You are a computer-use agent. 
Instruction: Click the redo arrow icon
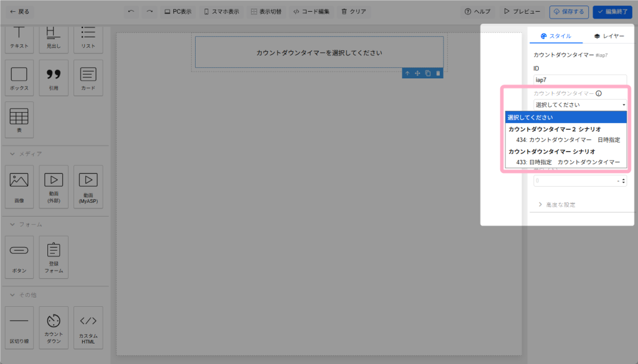[150, 11]
